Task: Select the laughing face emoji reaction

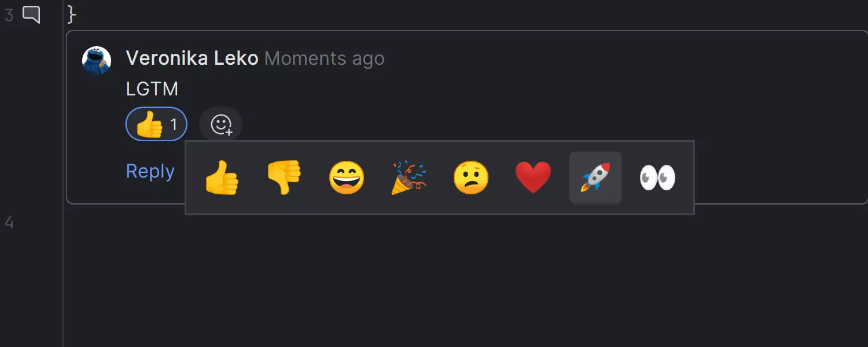Action: coord(347,178)
